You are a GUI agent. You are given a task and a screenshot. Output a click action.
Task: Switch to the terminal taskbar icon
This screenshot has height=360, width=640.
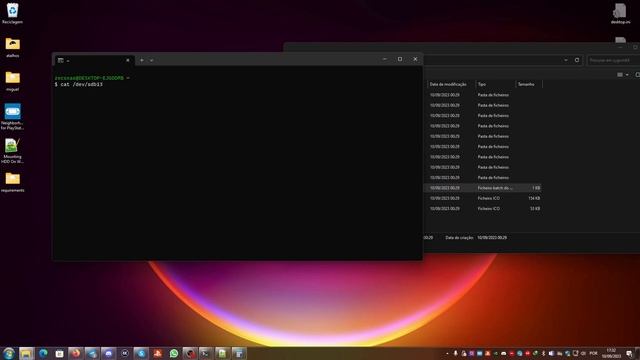[206, 353]
